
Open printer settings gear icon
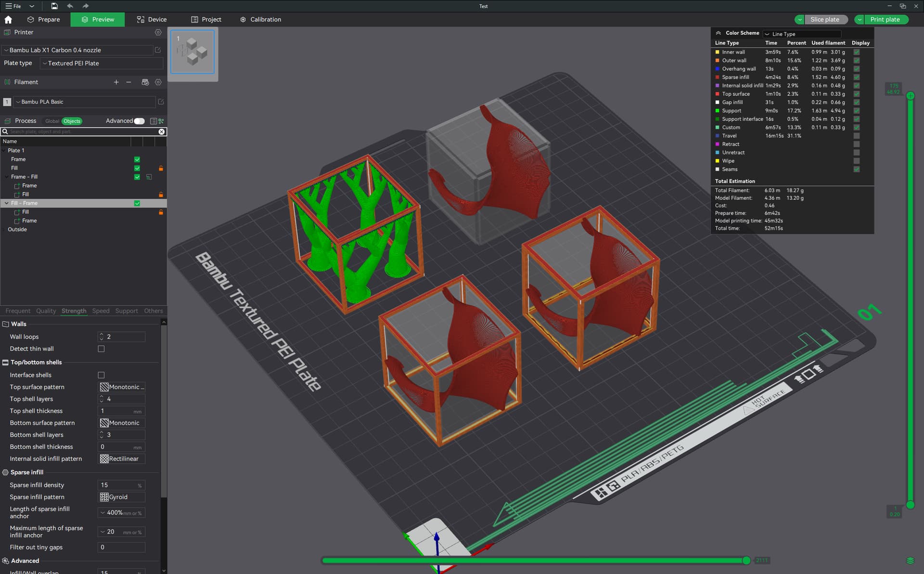[x=158, y=32]
